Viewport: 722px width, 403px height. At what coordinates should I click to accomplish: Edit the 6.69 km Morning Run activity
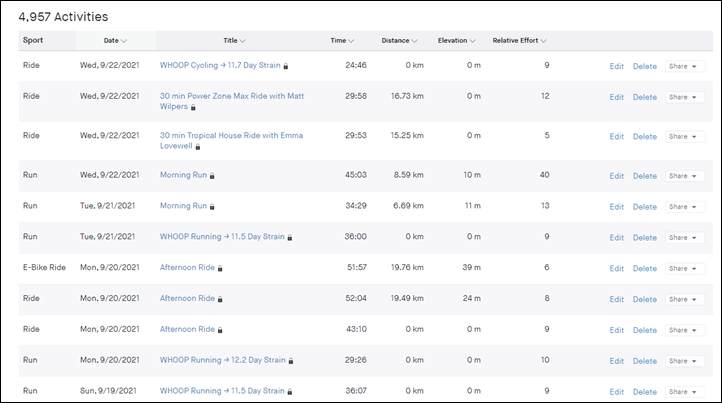tap(617, 207)
